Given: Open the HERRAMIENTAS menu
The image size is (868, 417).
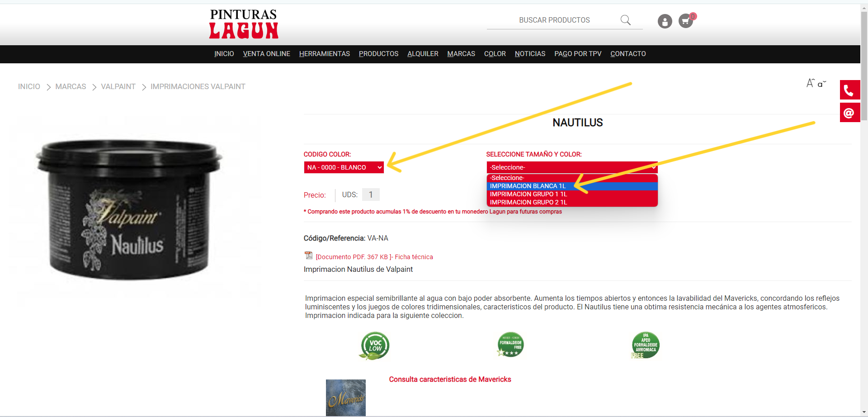Looking at the screenshot, I should point(324,54).
